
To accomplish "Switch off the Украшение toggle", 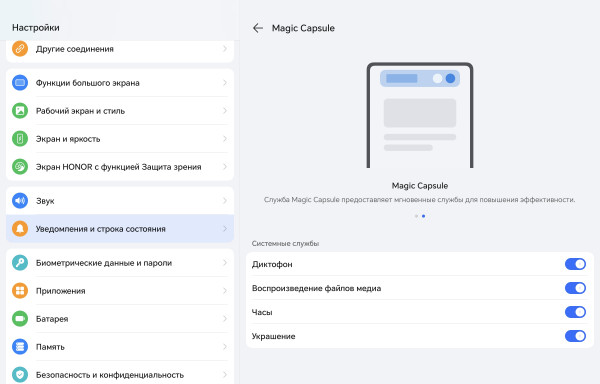I will pos(575,336).
